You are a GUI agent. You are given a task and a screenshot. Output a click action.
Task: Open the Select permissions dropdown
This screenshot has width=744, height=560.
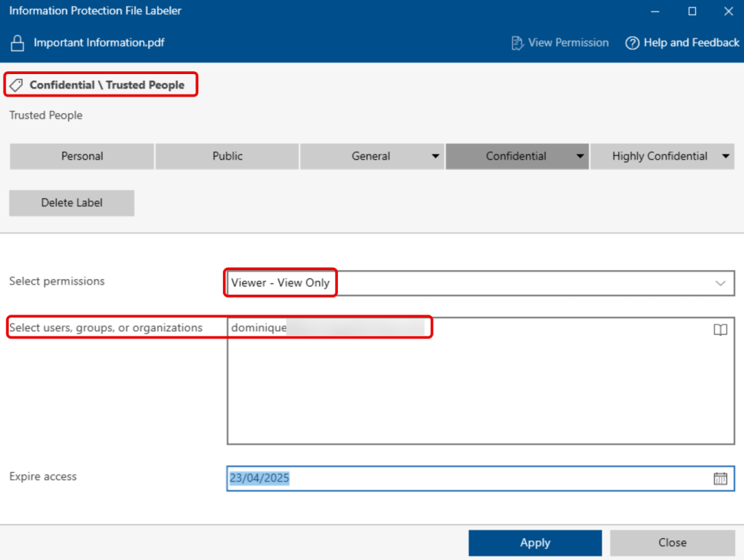tap(480, 283)
